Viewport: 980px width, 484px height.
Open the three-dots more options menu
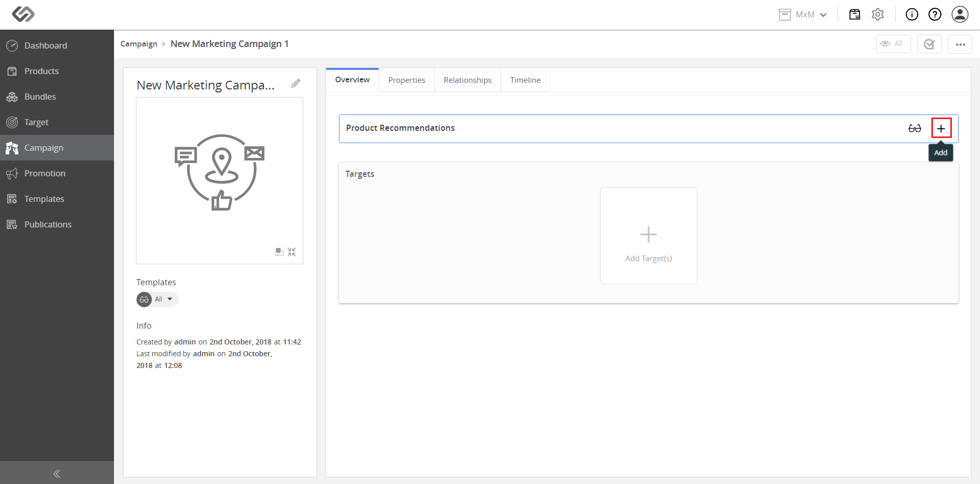pos(960,44)
